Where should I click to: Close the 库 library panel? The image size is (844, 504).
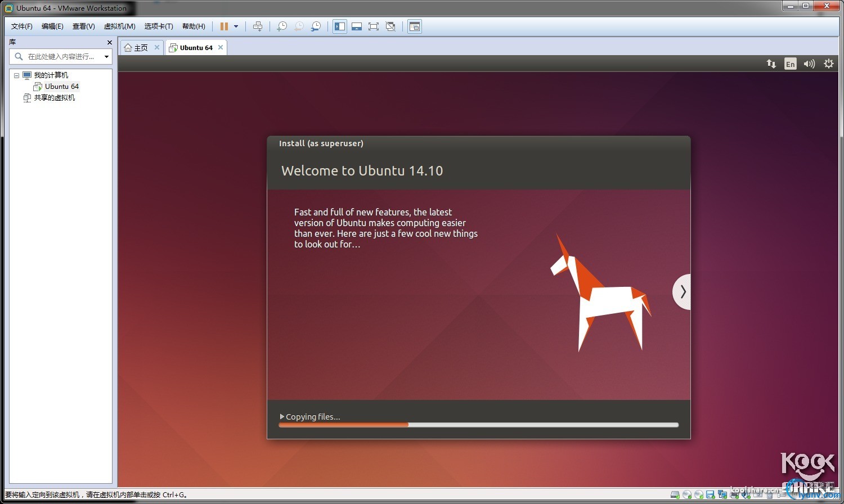(110, 42)
